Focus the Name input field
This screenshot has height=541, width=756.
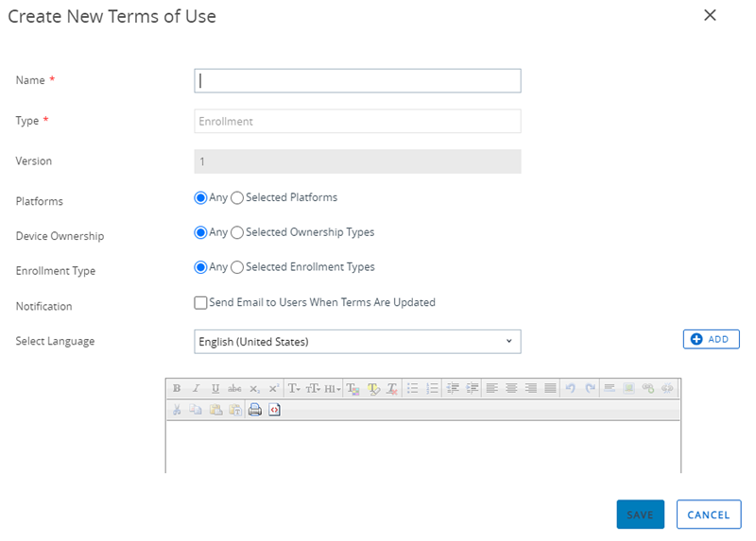(357, 80)
